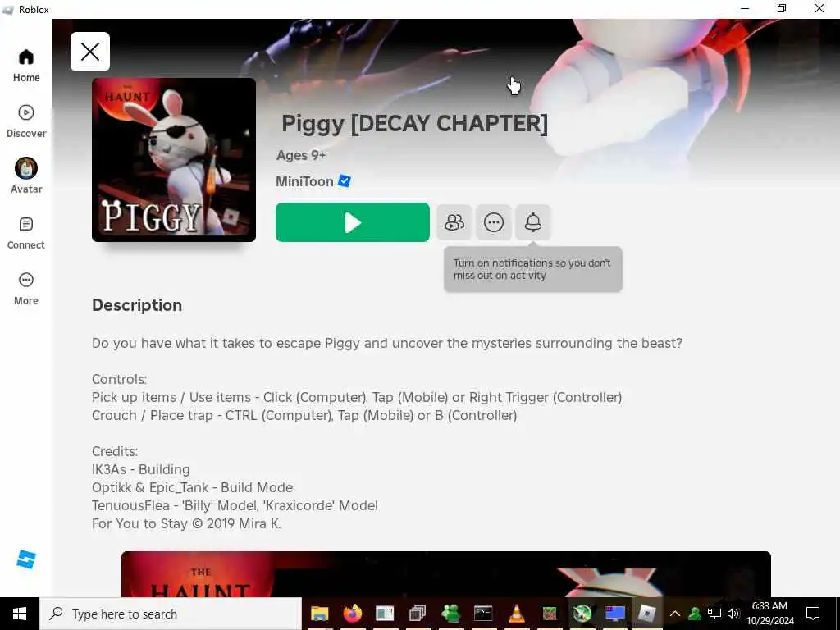Click the verified badge next to MiniToon
Screen dimensions: 840x630
345,181
